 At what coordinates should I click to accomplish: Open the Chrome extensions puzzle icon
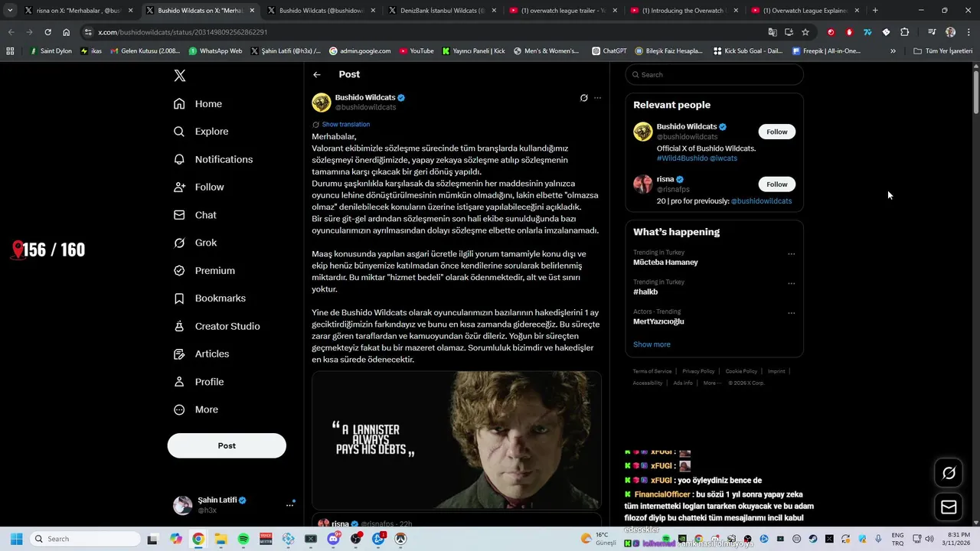click(904, 32)
